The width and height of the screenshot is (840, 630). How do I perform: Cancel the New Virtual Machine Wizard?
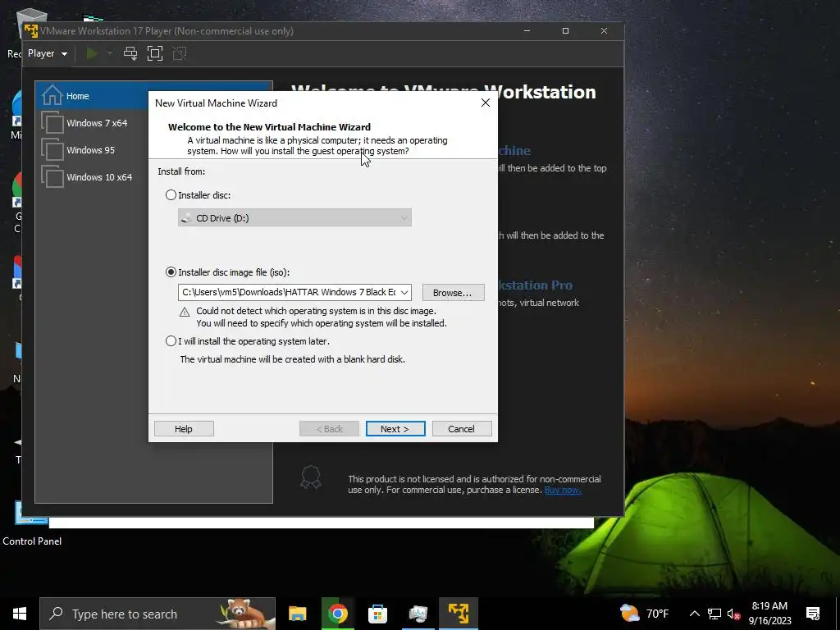click(x=462, y=428)
